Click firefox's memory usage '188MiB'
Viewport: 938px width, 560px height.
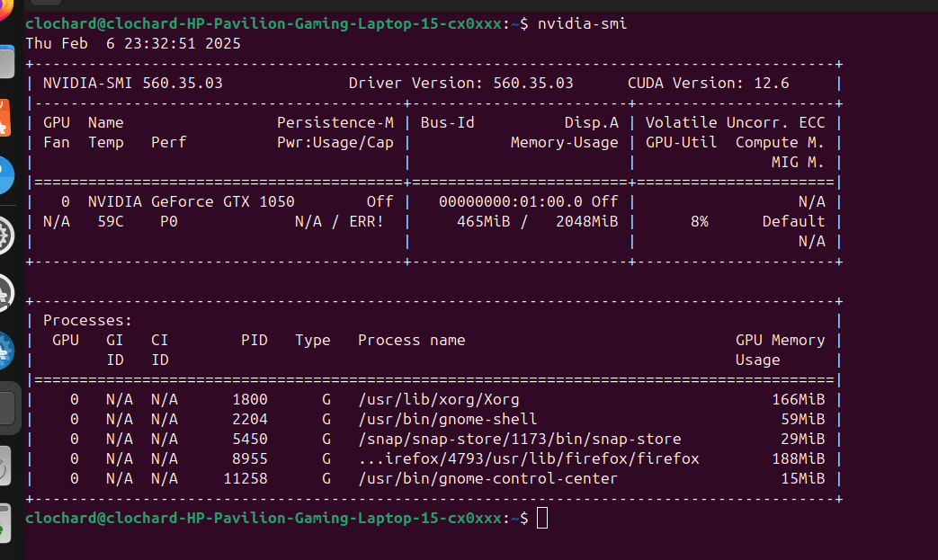click(x=798, y=458)
